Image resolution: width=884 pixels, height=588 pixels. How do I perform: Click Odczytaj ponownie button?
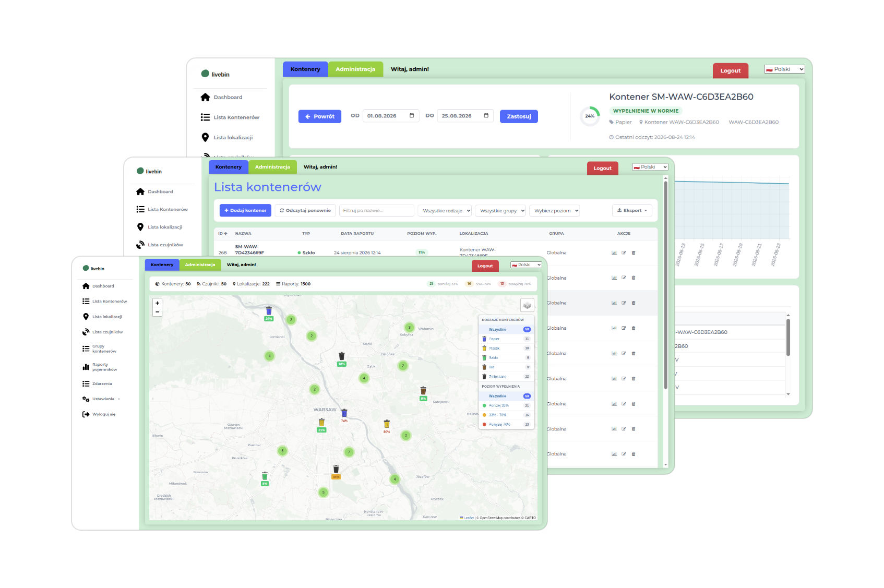click(x=305, y=210)
